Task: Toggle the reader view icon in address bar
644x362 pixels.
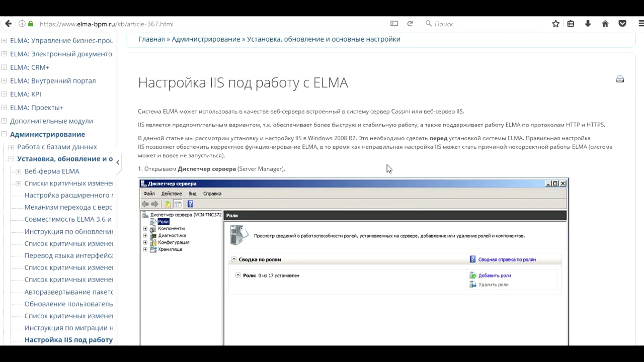Action: (394, 24)
